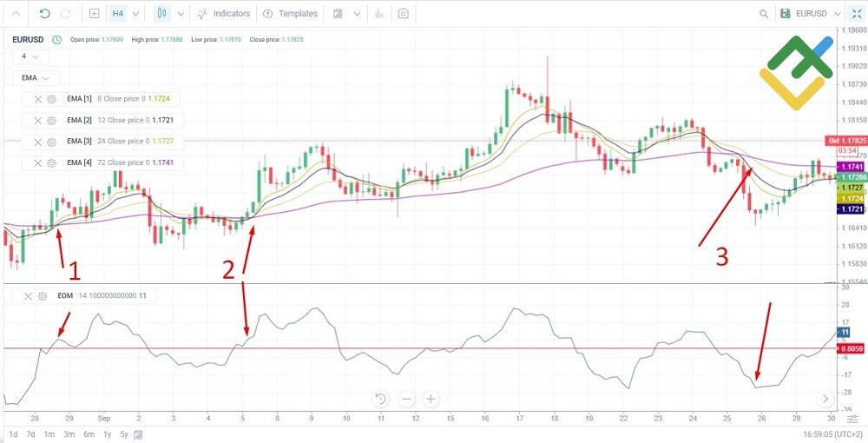868x443 pixels.
Task: Open the Indicators menu
Action: [224, 13]
